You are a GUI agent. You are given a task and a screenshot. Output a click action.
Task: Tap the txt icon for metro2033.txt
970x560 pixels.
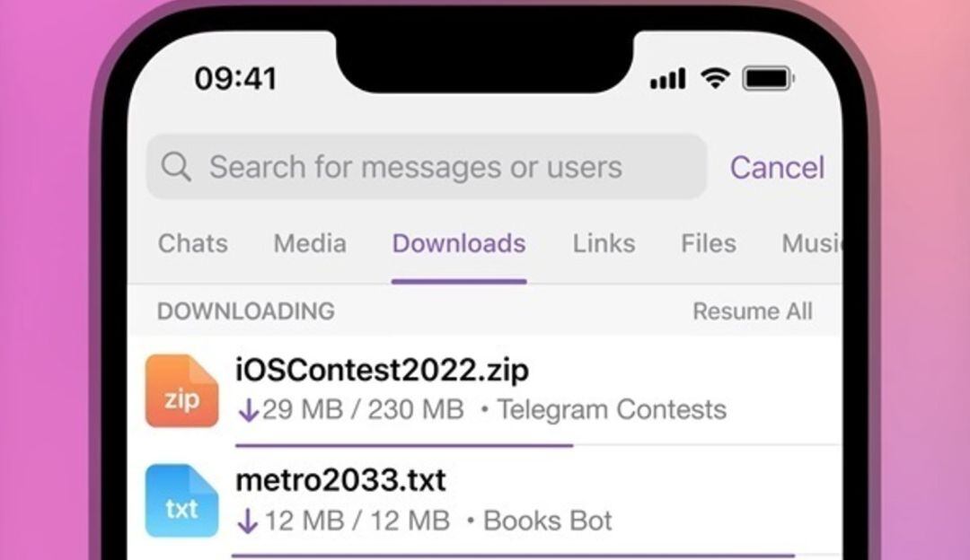coord(181,501)
